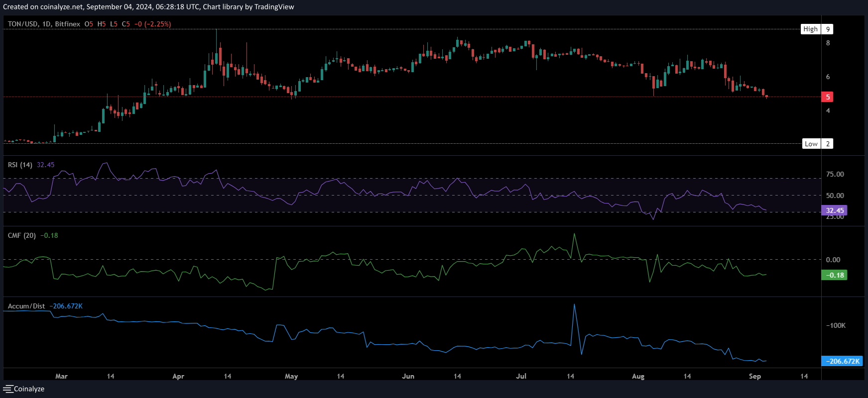Click the −100K Accum/Dist axis level

[836, 325]
